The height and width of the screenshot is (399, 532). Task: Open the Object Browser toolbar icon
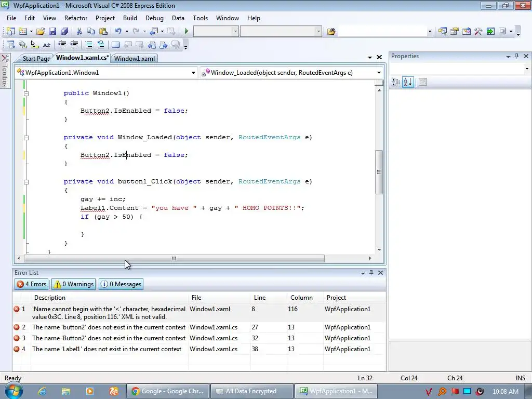(x=466, y=32)
